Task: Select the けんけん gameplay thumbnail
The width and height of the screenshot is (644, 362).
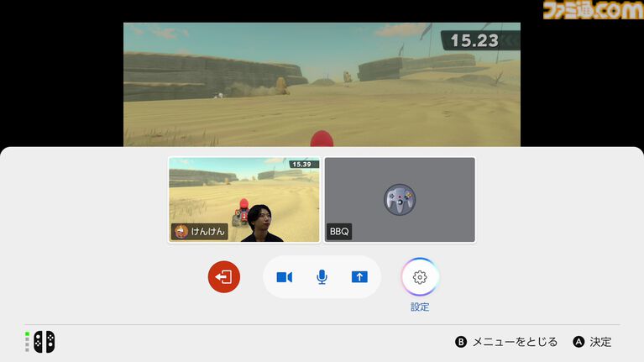Action: (244, 200)
